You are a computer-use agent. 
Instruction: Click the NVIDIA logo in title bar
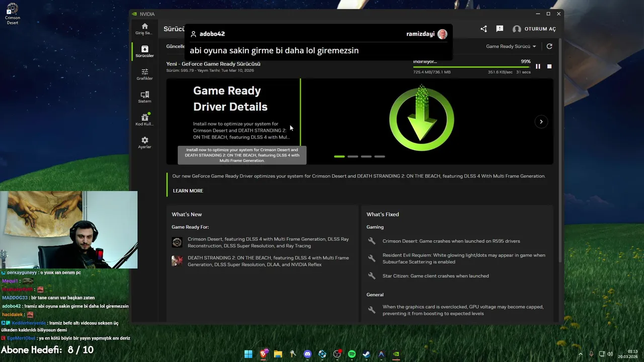coord(134,14)
